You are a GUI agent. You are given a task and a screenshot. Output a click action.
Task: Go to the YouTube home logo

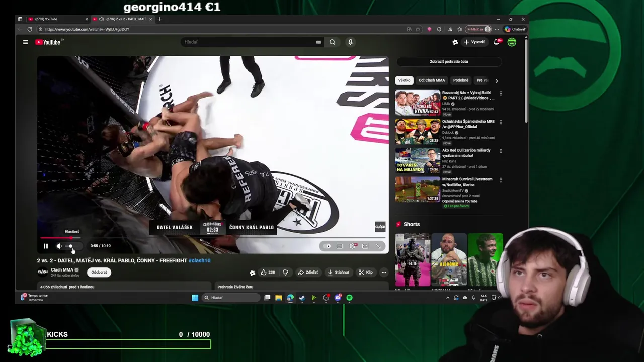(48, 42)
